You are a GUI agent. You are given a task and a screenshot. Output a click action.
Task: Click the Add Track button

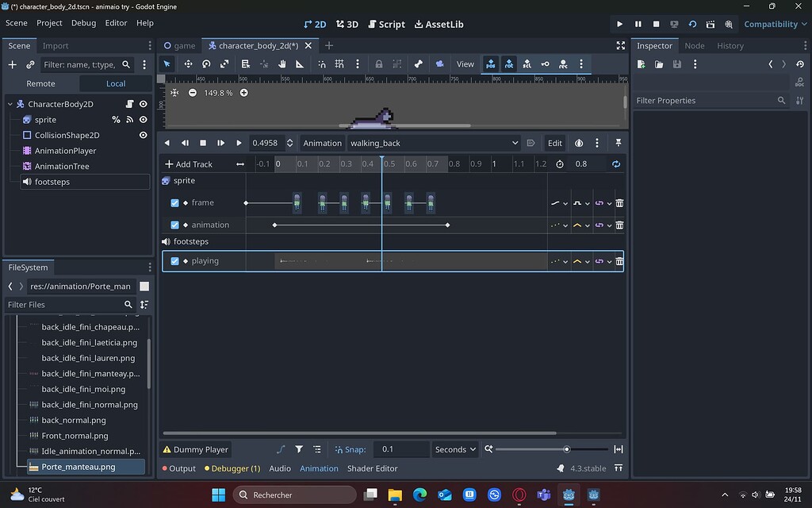coord(190,164)
